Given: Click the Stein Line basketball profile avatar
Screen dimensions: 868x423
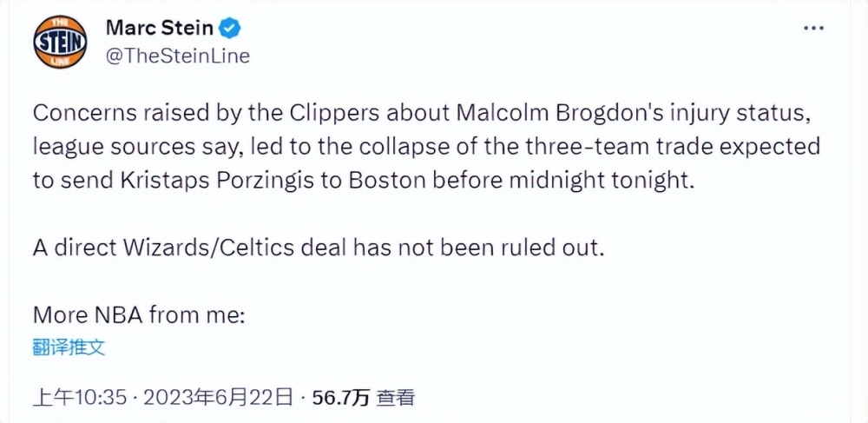Looking at the screenshot, I should [61, 42].
